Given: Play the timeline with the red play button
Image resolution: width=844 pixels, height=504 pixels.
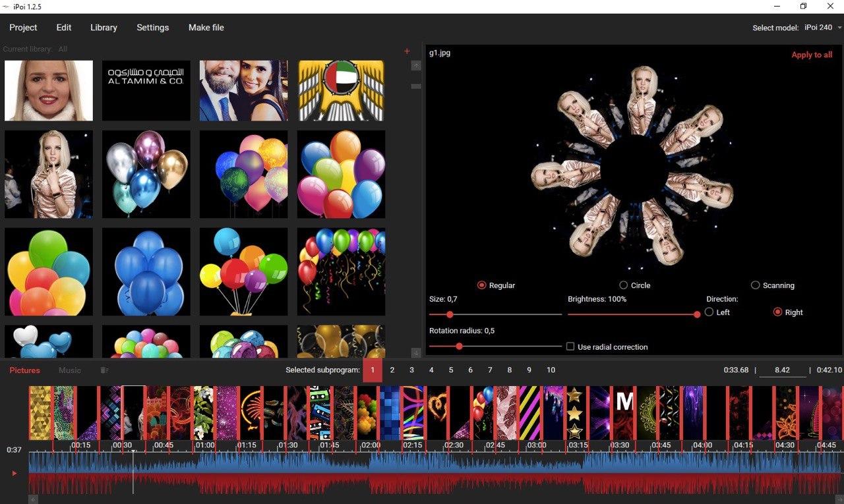Looking at the screenshot, I should click(x=15, y=473).
